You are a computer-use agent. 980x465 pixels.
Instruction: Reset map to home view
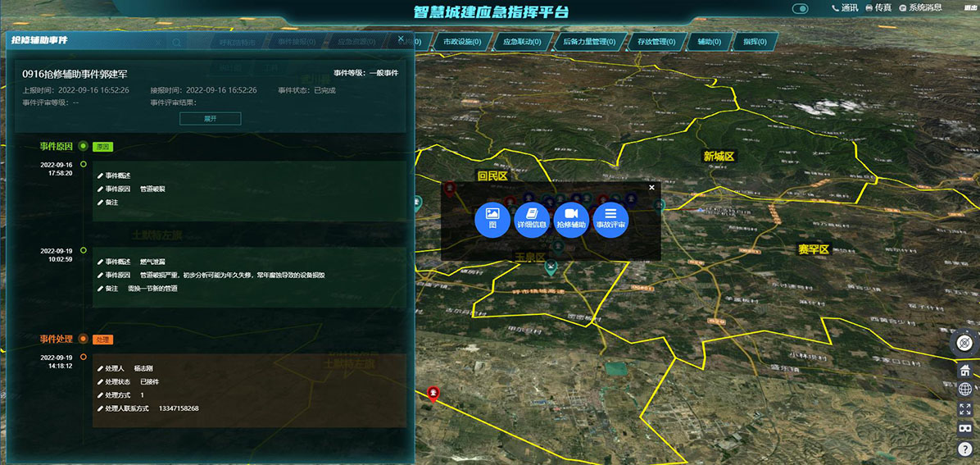tap(965, 370)
